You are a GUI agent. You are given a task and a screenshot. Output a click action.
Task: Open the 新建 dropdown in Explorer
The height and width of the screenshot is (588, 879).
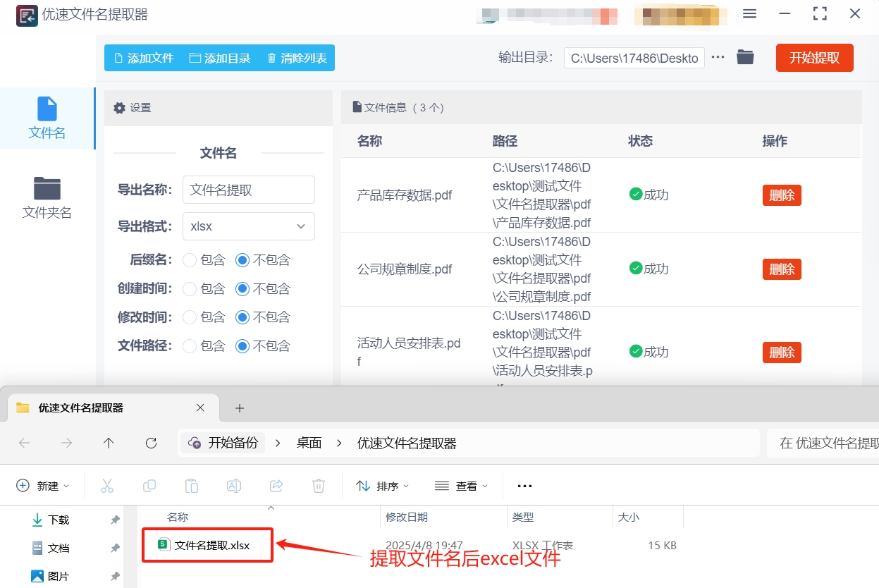click(43, 486)
